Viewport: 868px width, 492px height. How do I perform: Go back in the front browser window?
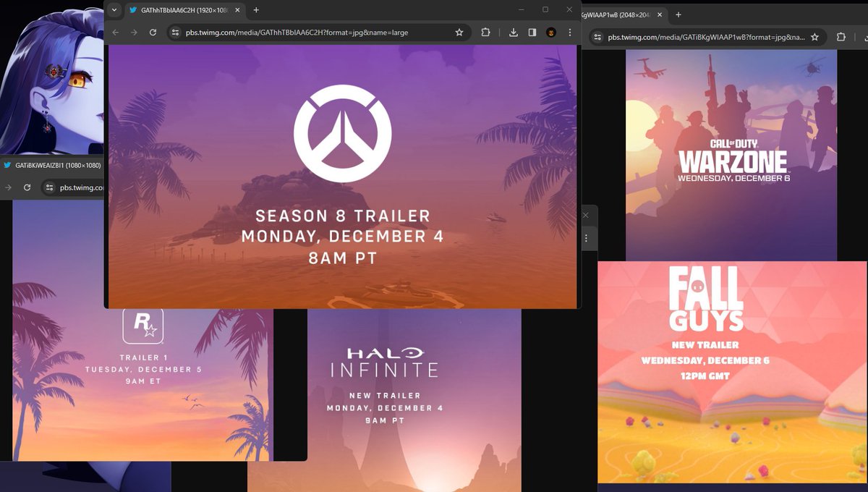coord(115,33)
